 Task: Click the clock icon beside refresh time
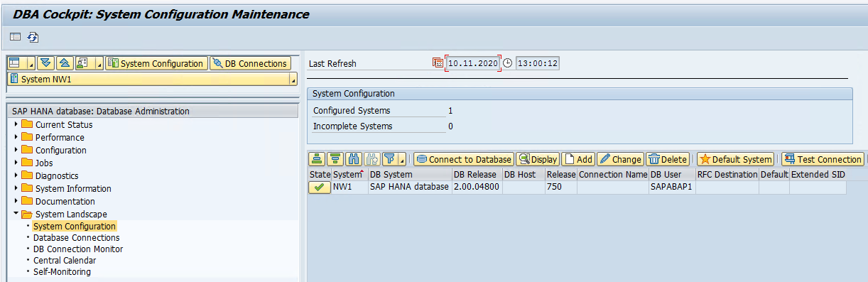point(508,63)
